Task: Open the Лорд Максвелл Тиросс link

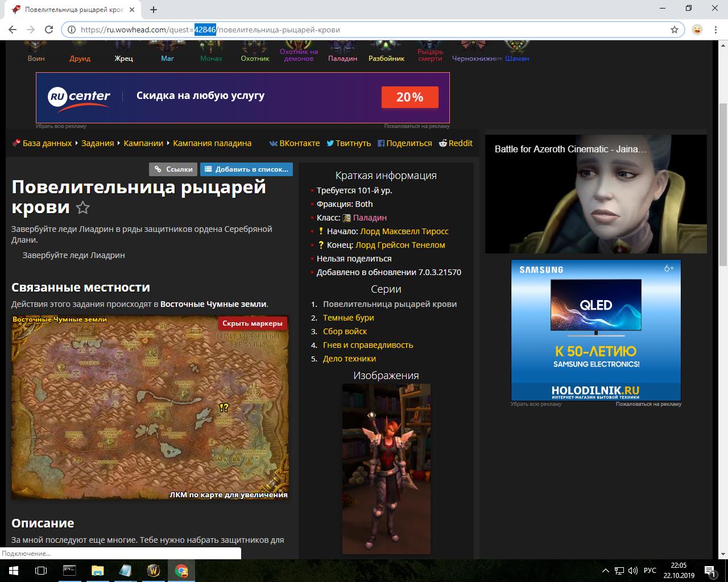Action: 404,231
